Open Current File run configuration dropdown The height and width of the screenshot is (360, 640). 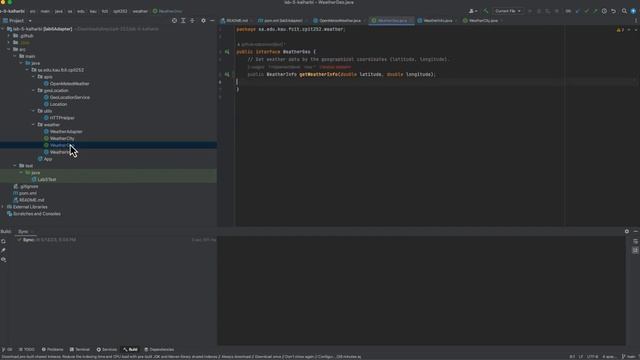[x=508, y=11]
